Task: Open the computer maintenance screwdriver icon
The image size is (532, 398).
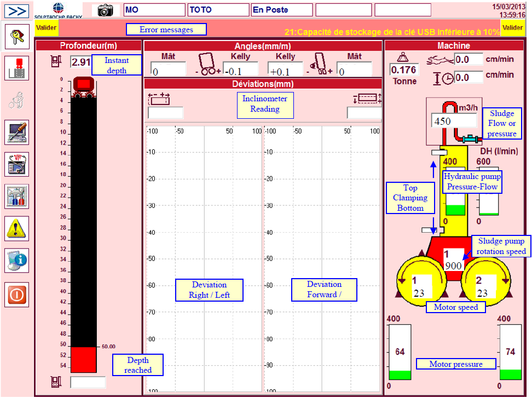Action: (17, 132)
